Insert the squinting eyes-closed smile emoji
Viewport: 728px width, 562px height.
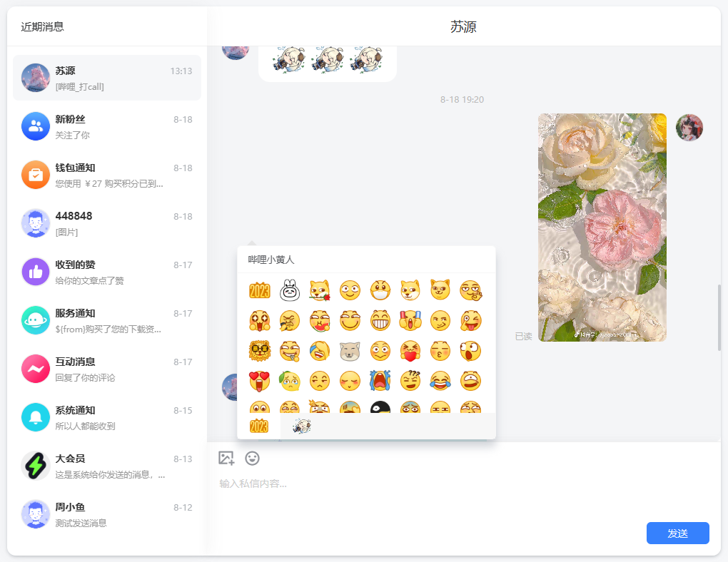coord(350,321)
